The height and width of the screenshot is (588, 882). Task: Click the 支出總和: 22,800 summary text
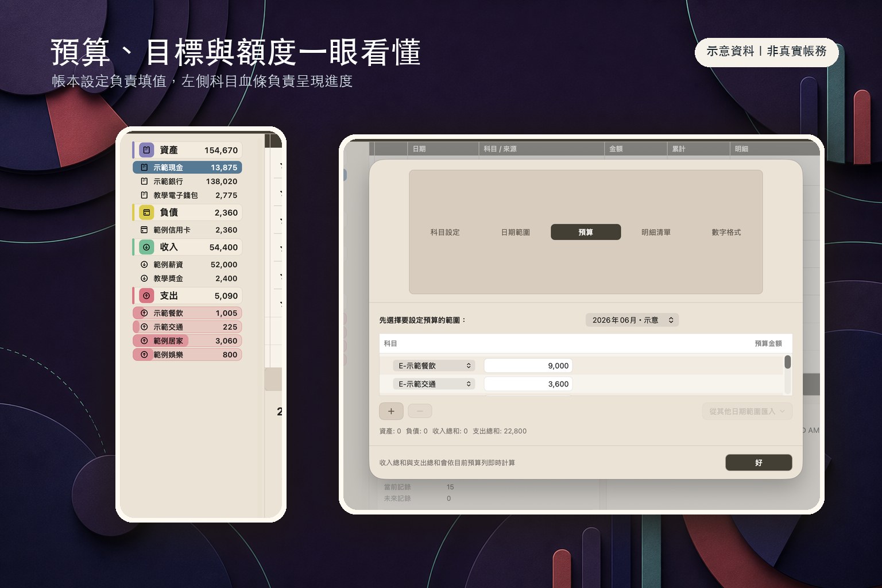click(x=500, y=431)
